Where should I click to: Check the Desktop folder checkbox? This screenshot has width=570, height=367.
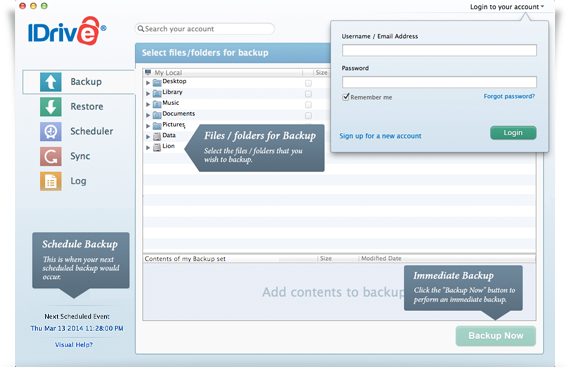[x=308, y=83]
